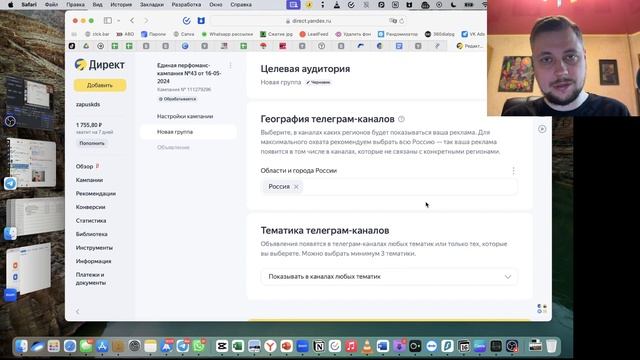The image size is (640, 360).
Task: Open the LeadFeed bookmark
Action: point(314,34)
